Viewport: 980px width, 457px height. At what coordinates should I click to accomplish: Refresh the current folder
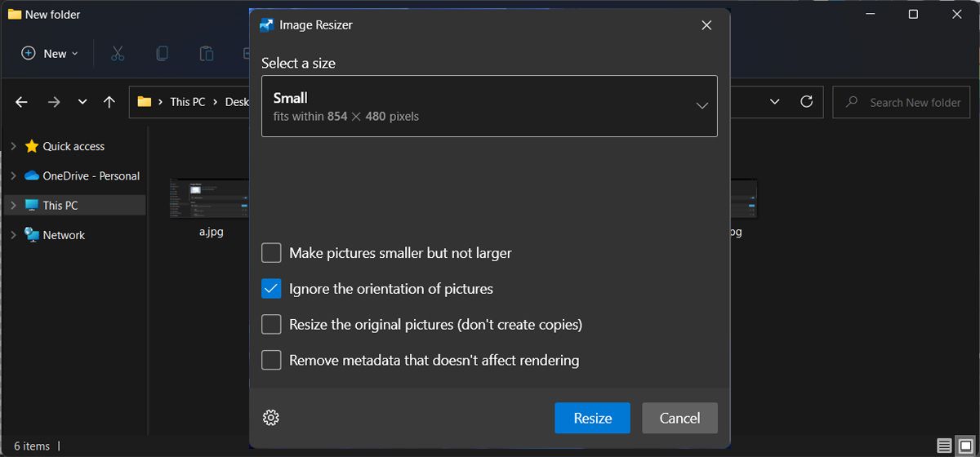[806, 102]
